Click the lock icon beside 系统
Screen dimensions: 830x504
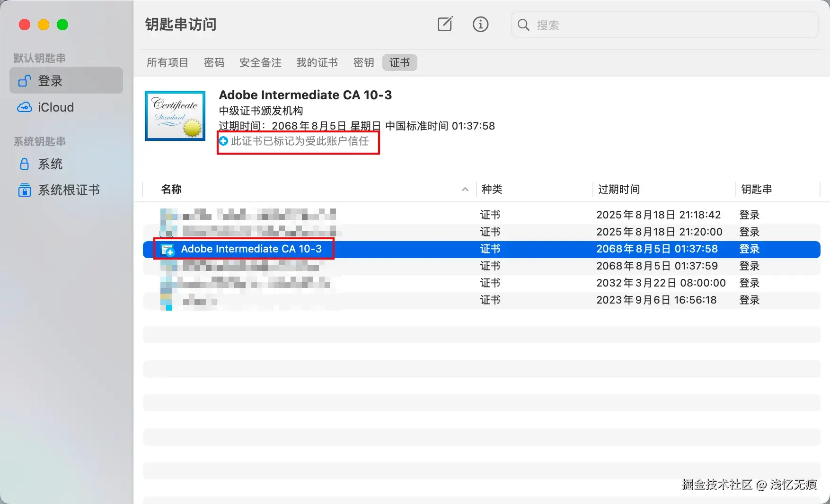25,164
